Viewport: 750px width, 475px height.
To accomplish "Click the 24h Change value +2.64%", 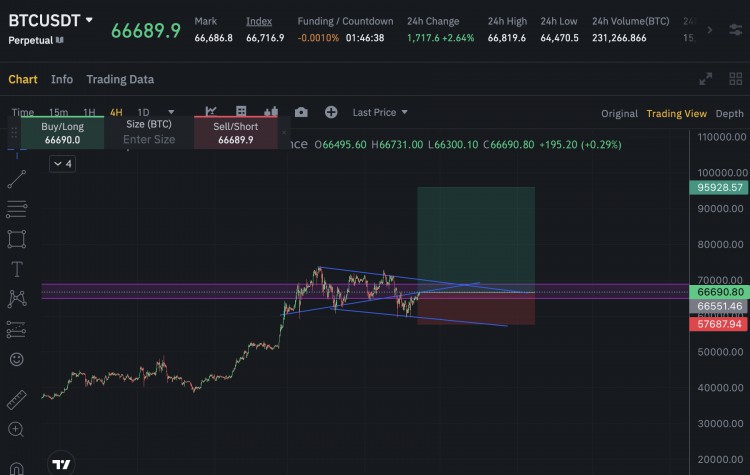I will (441, 38).
